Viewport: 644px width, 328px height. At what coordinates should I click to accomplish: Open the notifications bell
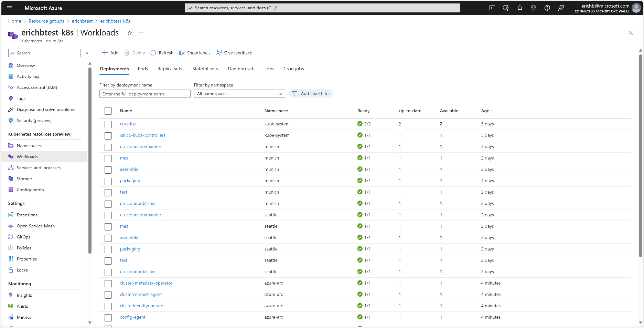point(520,8)
